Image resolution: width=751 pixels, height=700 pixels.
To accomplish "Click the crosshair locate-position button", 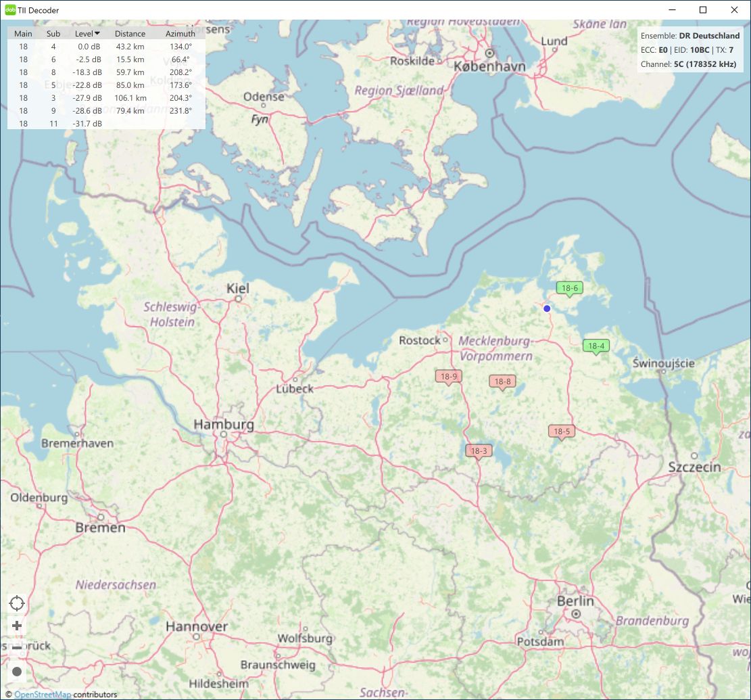I will pyautogui.click(x=17, y=603).
